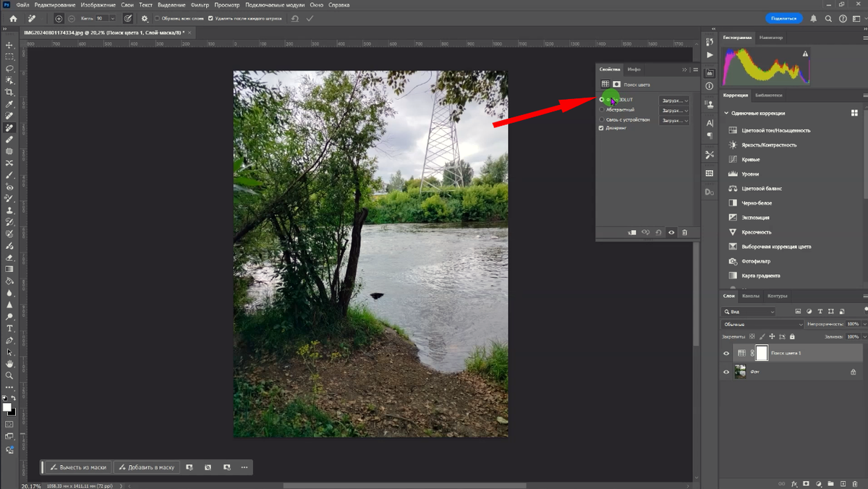Add Черно-белое adjustment
Viewport: 868px width, 489px height.
[x=757, y=203]
